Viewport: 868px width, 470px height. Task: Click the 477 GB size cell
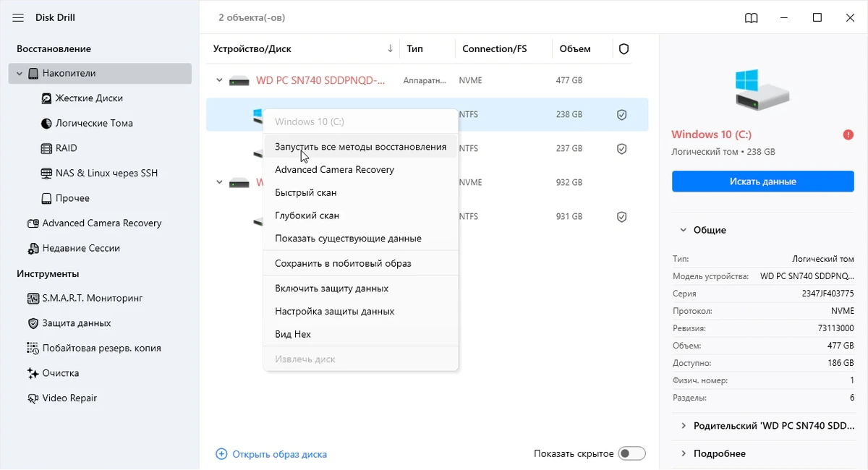(569, 80)
